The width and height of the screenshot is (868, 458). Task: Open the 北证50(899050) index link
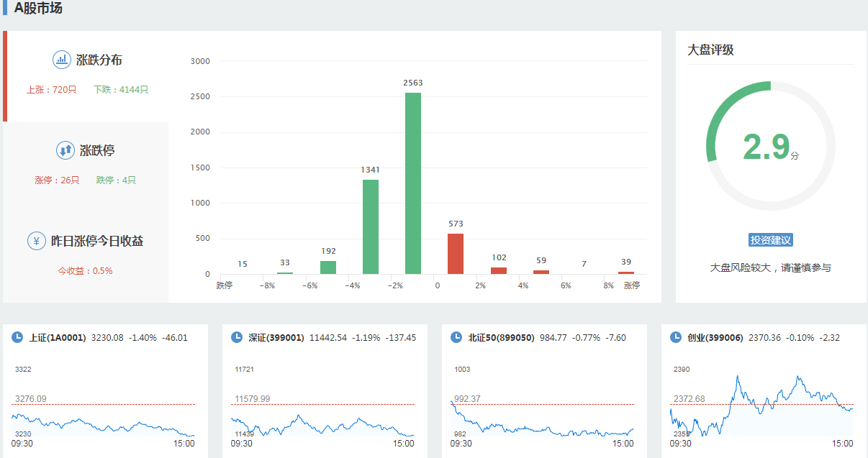(501, 337)
